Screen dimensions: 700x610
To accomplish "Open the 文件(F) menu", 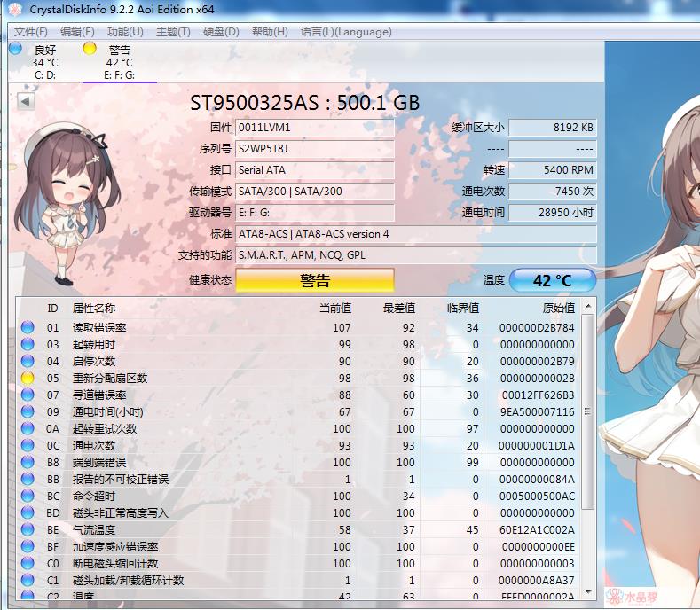I will coord(31,32).
